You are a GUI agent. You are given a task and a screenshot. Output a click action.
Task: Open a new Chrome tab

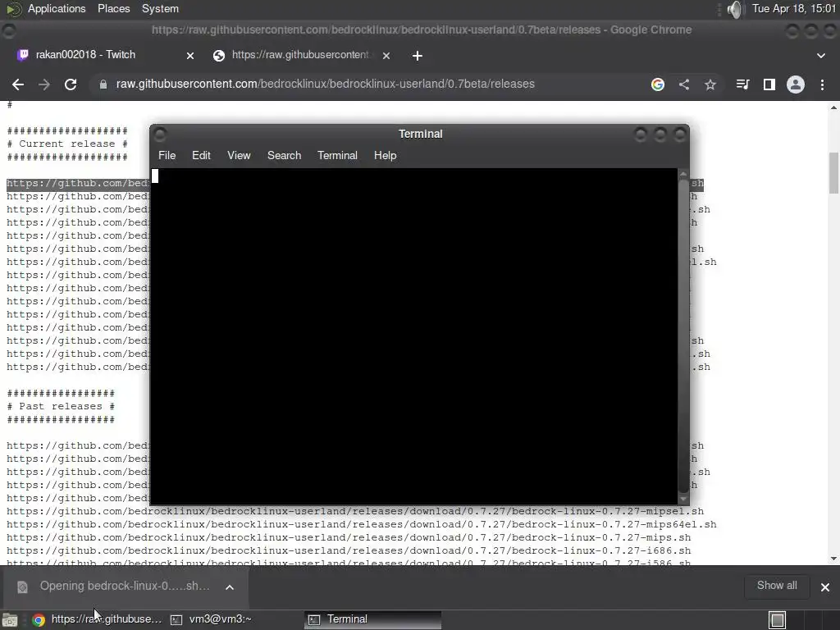click(x=418, y=55)
